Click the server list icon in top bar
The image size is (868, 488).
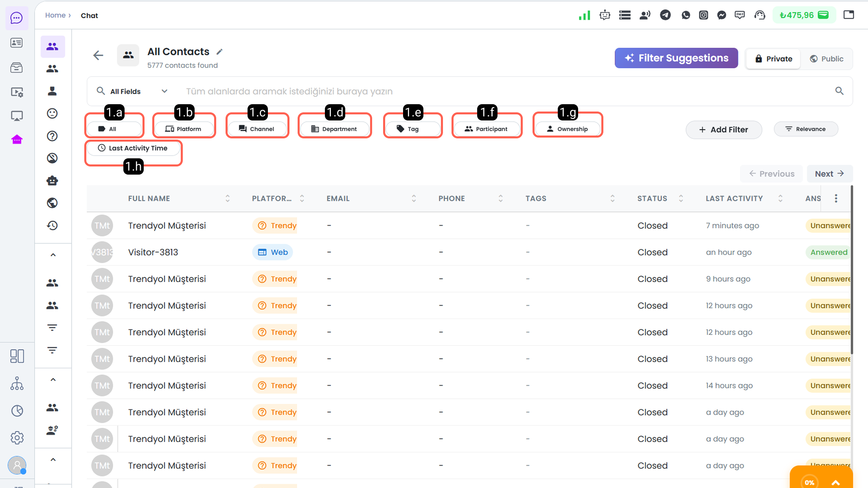(x=625, y=15)
